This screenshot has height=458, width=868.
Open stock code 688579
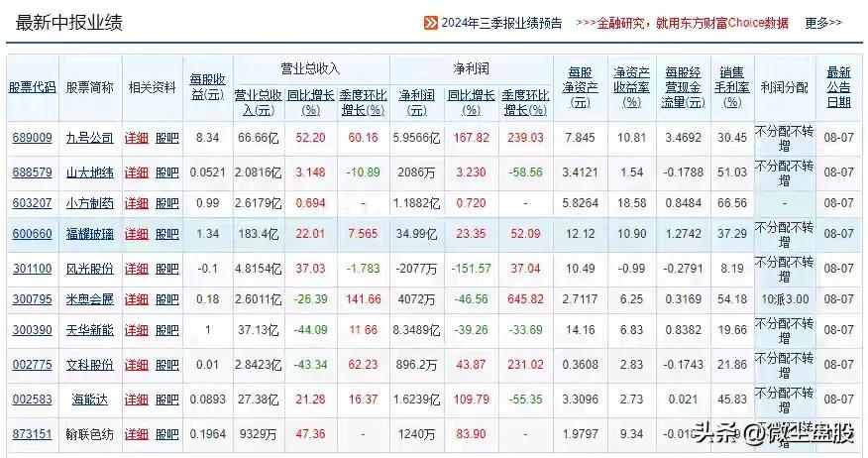(x=32, y=172)
